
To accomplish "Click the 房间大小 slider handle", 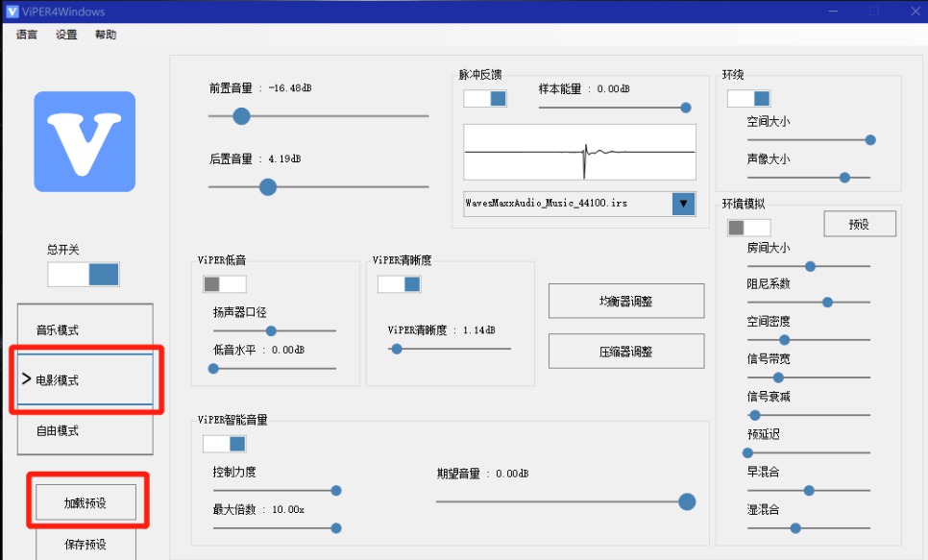I will pos(811,267).
